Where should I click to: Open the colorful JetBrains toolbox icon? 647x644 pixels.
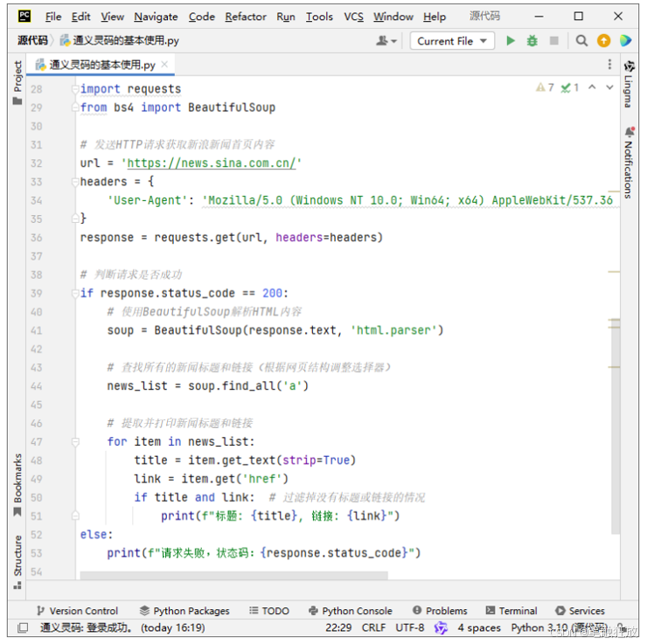tap(625, 41)
